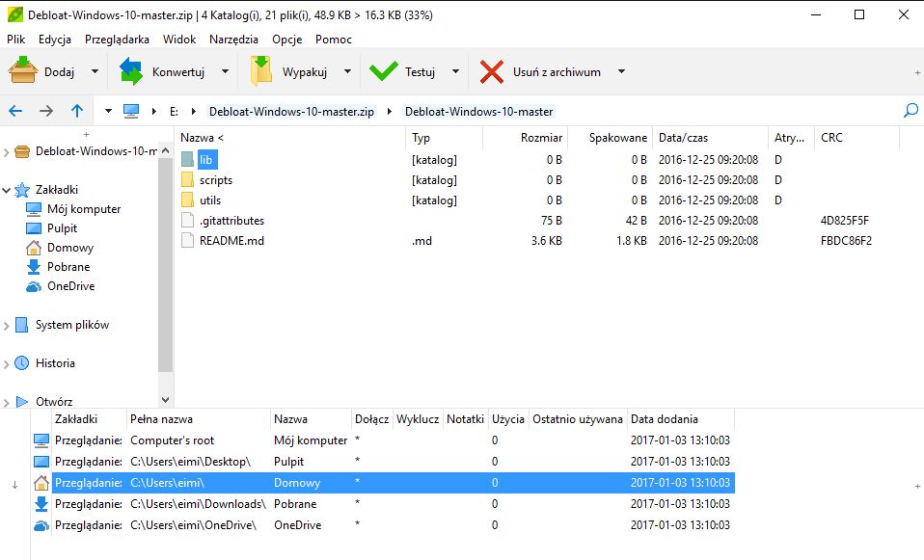Click the Wypakuj folder extract icon
Screen dimensions: 924x560
point(261,71)
